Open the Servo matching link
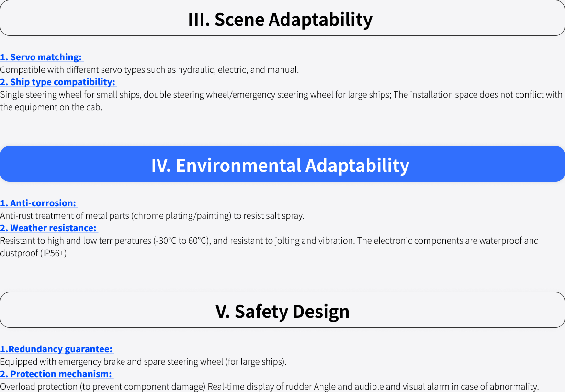The height and width of the screenshot is (392, 565). [x=42, y=57]
